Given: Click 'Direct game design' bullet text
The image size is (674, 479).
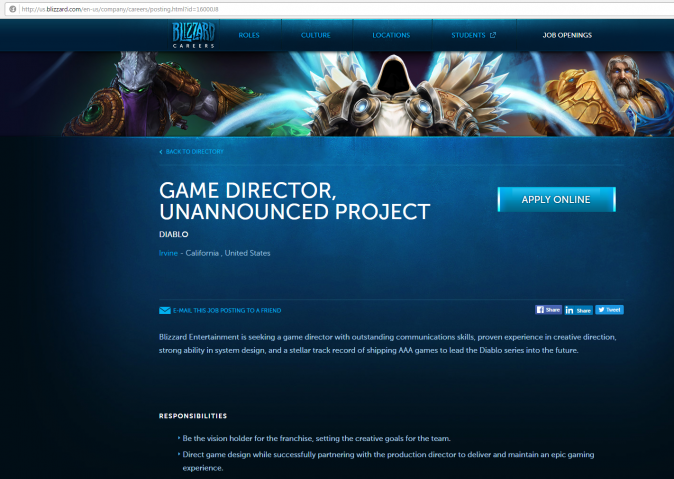Looking at the screenshot, I should point(388,461).
